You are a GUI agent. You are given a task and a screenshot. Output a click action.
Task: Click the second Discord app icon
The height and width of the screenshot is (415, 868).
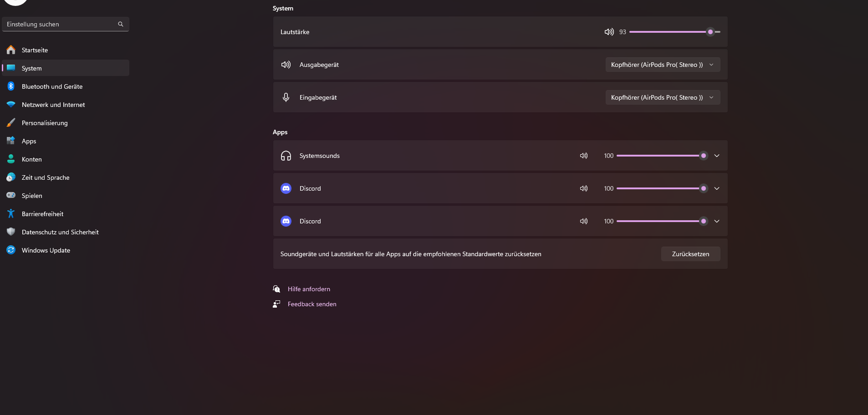pyautogui.click(x=286, y=221)
